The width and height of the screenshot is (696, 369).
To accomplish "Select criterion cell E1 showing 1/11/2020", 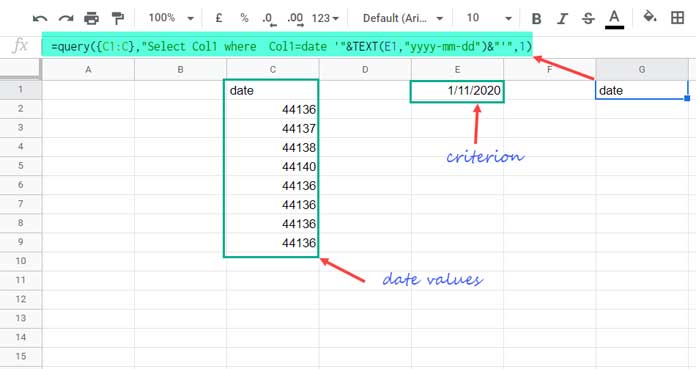I will tap(457, 91).
